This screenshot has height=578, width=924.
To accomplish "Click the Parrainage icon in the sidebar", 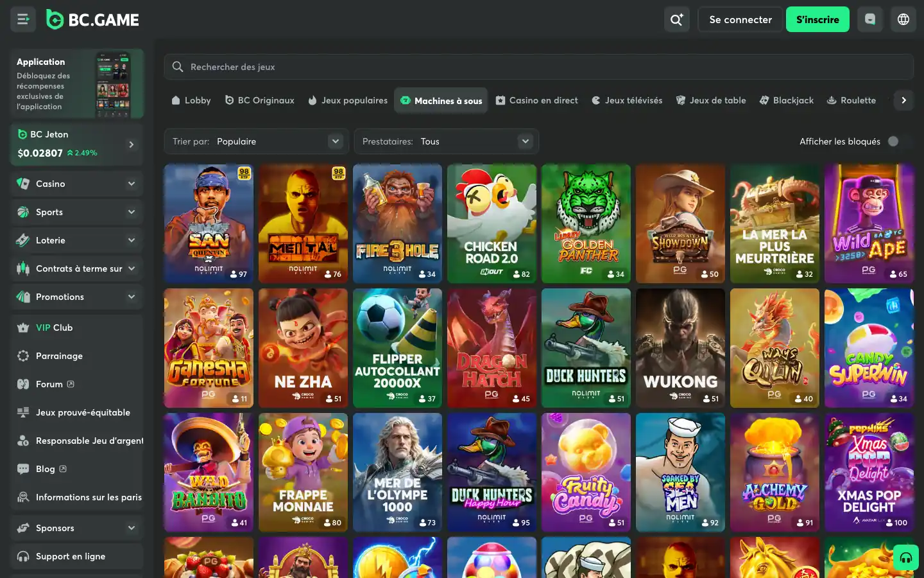I will coord(23,356).
